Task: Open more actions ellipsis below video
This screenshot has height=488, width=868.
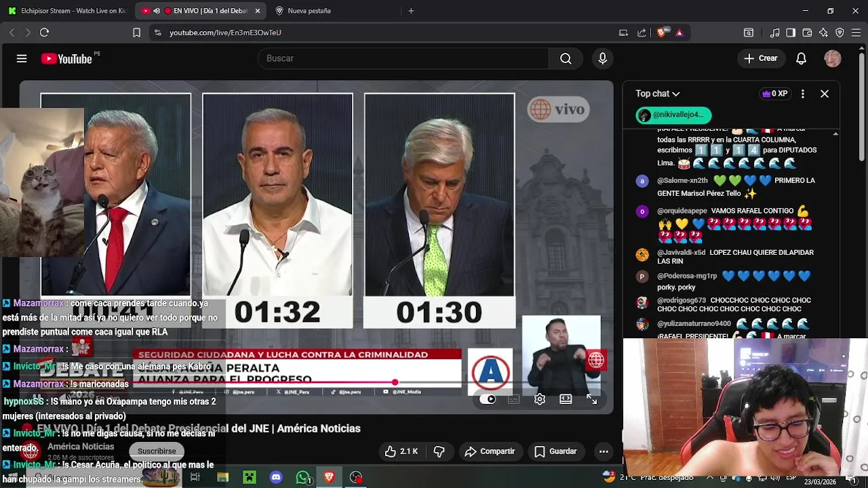Action: click(604, 451)
